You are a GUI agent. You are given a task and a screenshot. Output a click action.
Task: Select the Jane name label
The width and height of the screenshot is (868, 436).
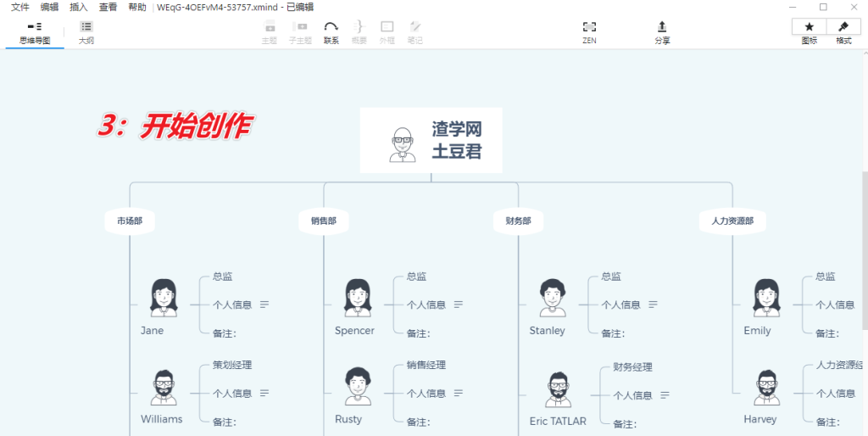pos(152,331)
